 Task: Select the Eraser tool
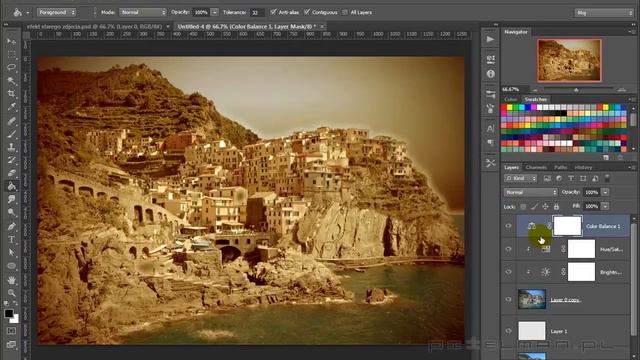(11, 173)
